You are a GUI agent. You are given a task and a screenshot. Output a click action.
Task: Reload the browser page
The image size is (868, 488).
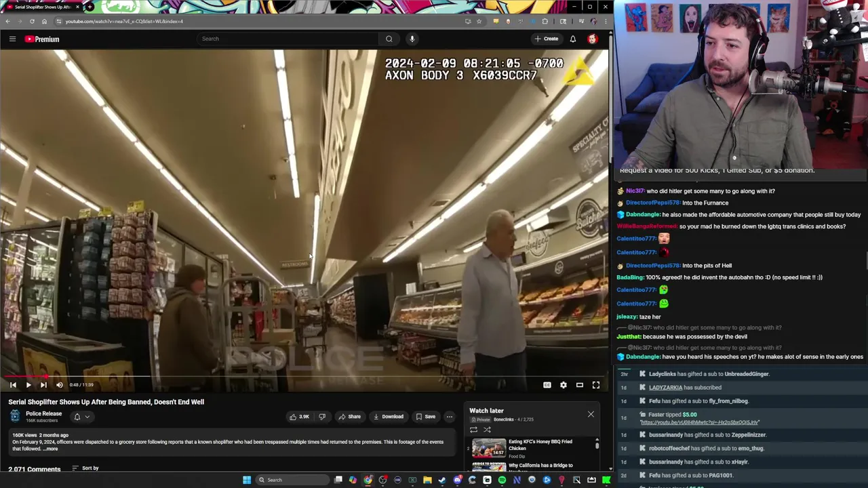pyautogui.click(x=32, y=21)
